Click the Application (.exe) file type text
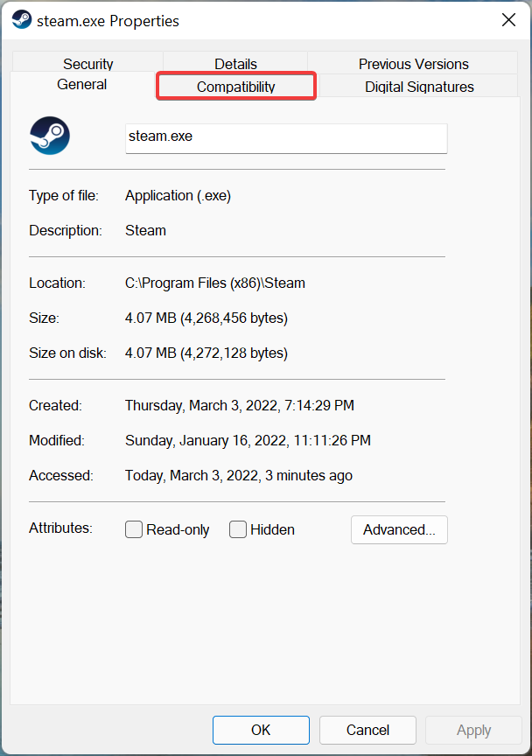This screenshot has width=532, height=756. pyautogui.click(x=178, y=196)
